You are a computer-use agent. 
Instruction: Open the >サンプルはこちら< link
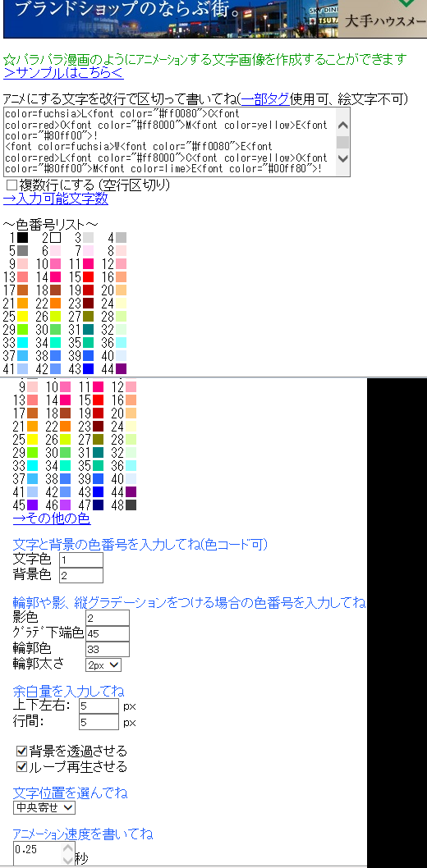click(64, 73)
